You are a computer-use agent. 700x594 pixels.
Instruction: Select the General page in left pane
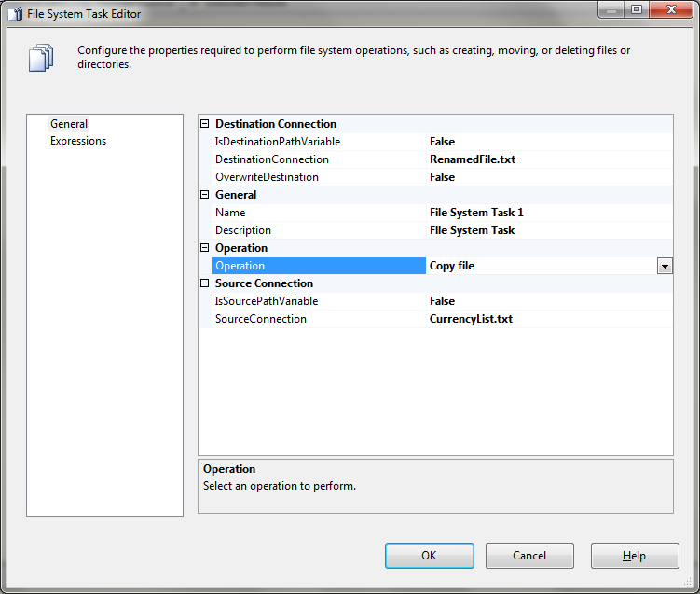[69, 124]
